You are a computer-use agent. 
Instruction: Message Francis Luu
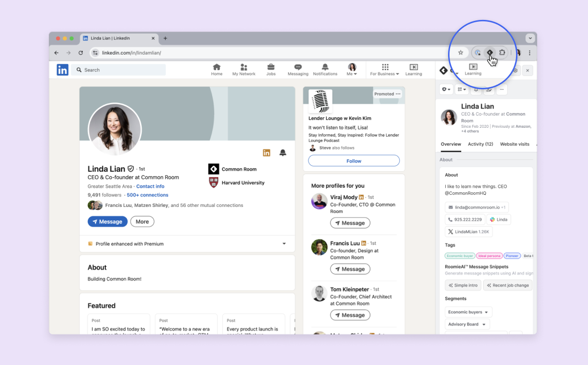(350, 269)
